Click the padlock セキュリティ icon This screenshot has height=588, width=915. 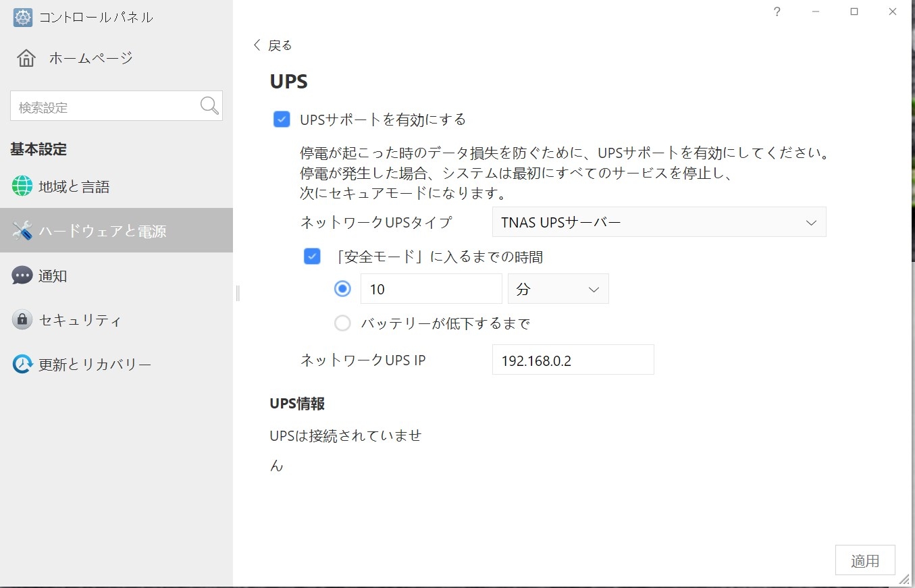pyautogui.click(x=22, y=320)
